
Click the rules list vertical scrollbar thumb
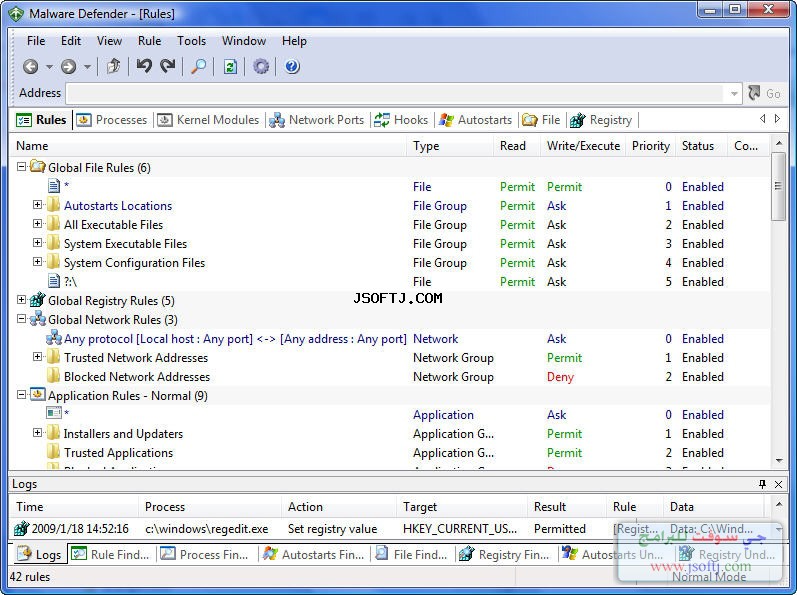point(778,186)
